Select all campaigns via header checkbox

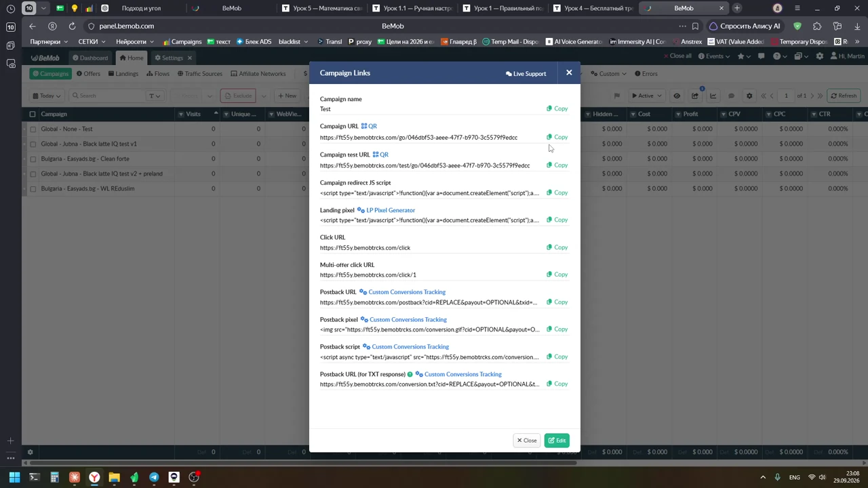(33, 114)
